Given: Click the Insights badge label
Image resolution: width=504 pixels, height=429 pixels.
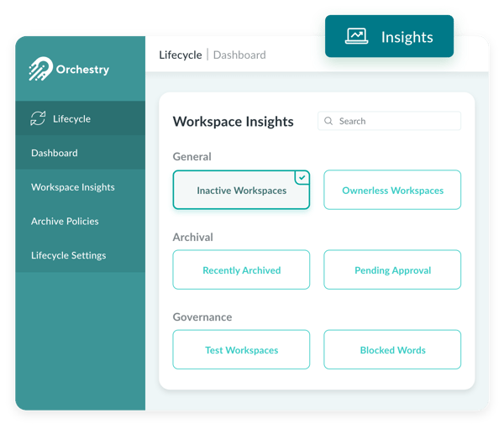Looking at the screenshot, I should (407, 37).
